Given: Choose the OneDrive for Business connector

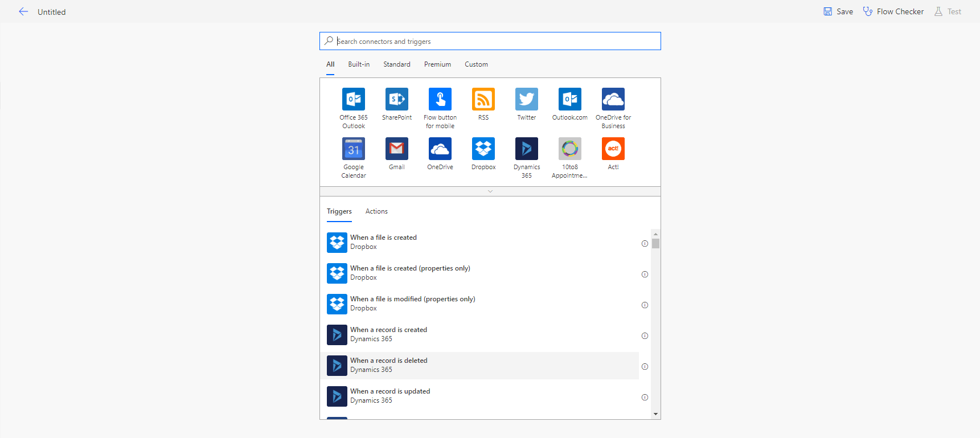Looking at the screenshot, I should coord(613,99).
